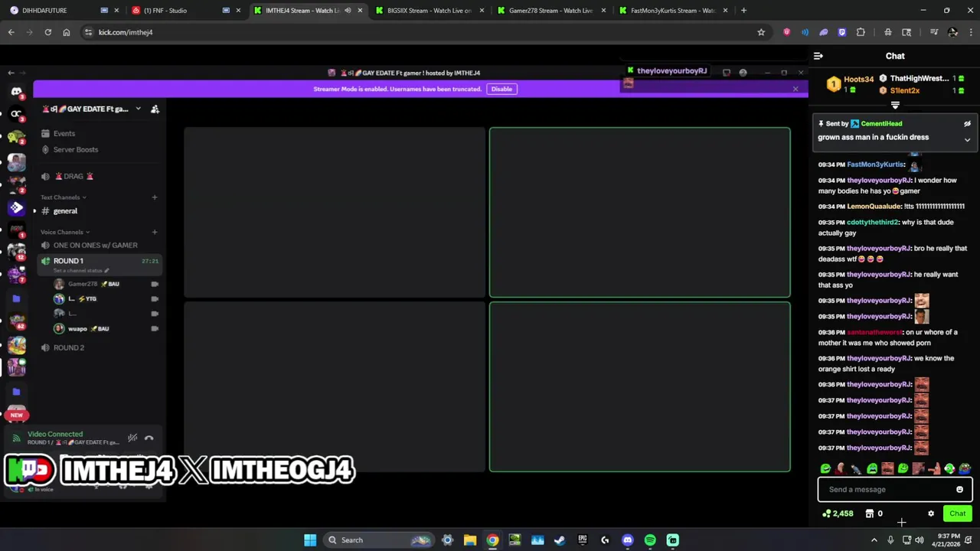Open browser extensions puzzle icon
The width and height of the screenshot is (980, 551).
861,32
